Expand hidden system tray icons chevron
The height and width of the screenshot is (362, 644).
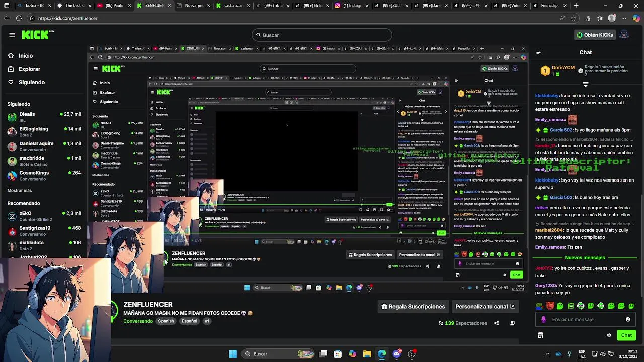(x=547, y=354)
